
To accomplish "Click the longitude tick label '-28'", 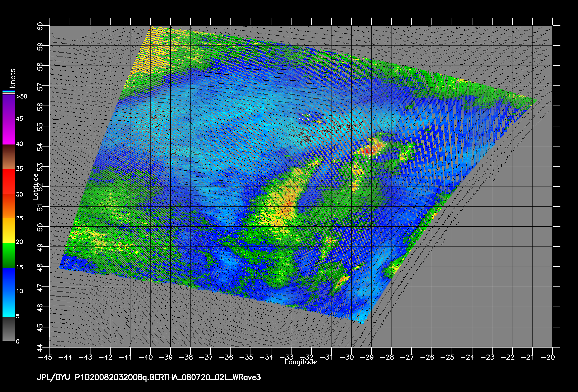I will click(387, 357).
